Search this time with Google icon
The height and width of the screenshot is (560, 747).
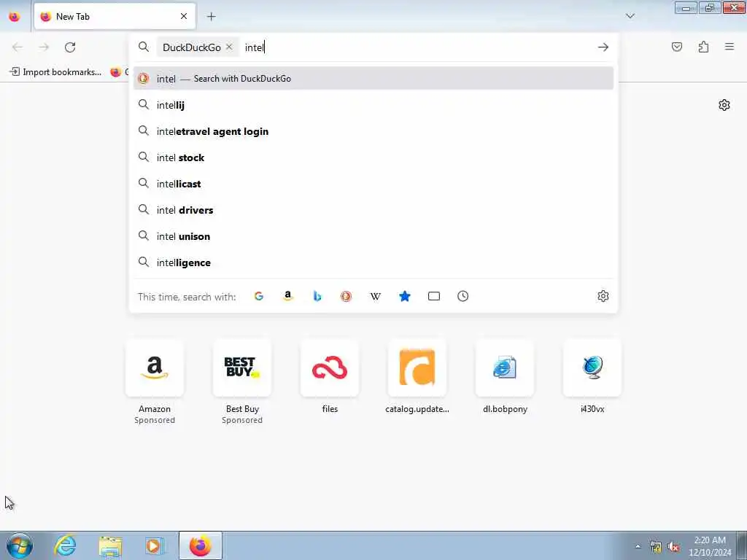pos(259,296)
